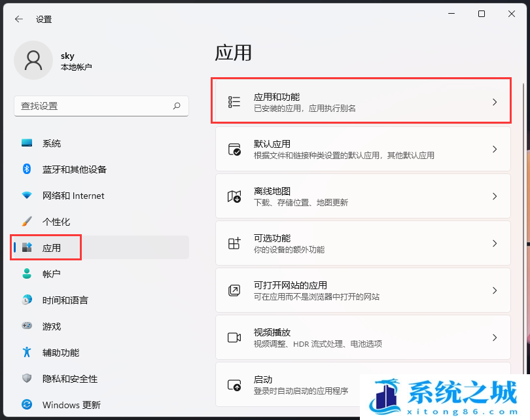Click 你的设备的额外功能 description
This screenshot has height=420, width=530.
point(289,250)
